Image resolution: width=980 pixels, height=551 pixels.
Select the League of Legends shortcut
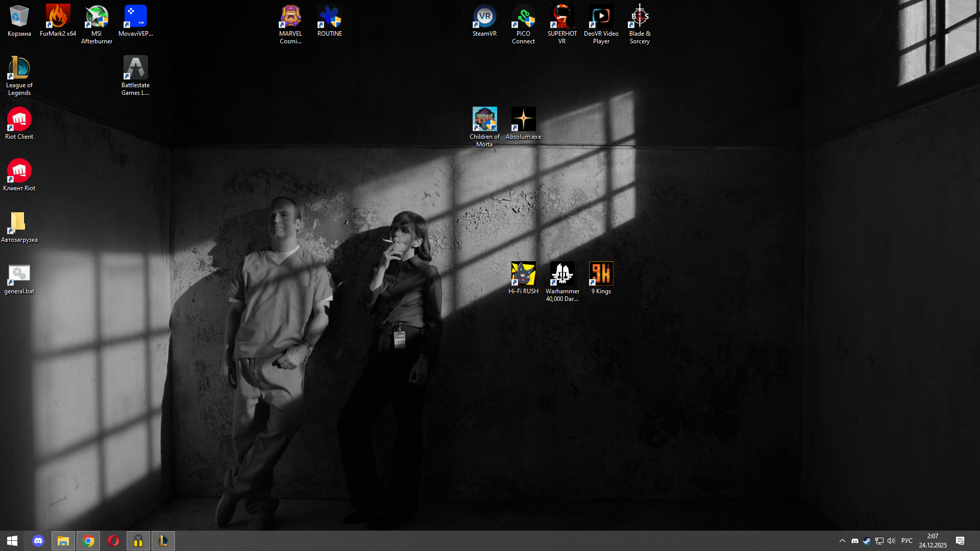point(19,68)
